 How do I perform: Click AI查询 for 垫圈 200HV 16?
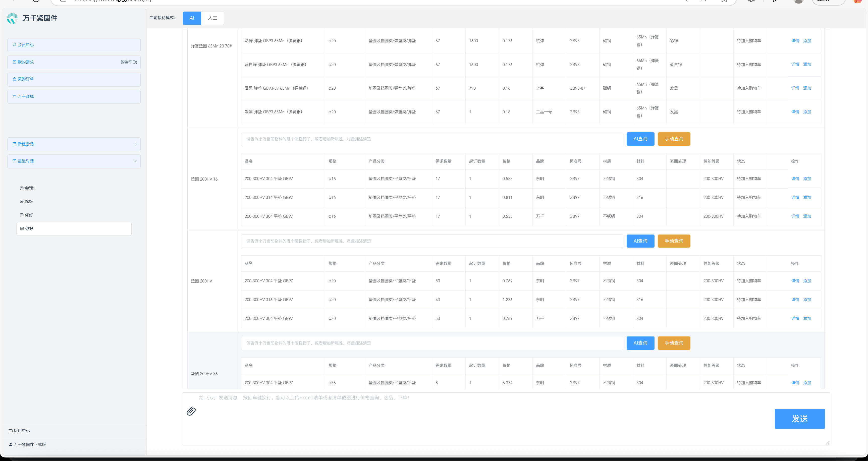coord(640,139)
